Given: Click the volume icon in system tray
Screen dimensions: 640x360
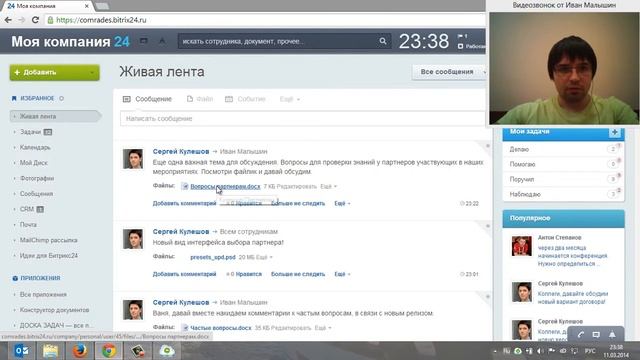Looking at the screenshot, I should pyautogui.click(x=540, y=351).
